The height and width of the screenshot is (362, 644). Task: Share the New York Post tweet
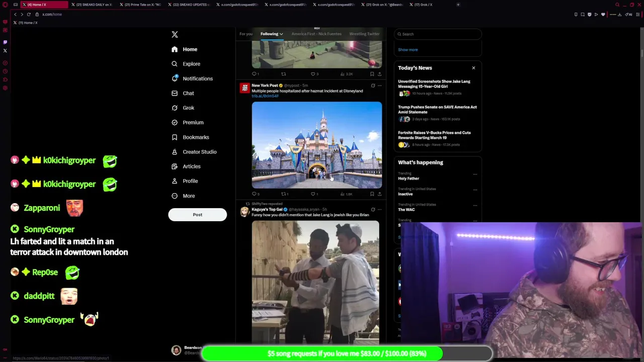(379, 194)
